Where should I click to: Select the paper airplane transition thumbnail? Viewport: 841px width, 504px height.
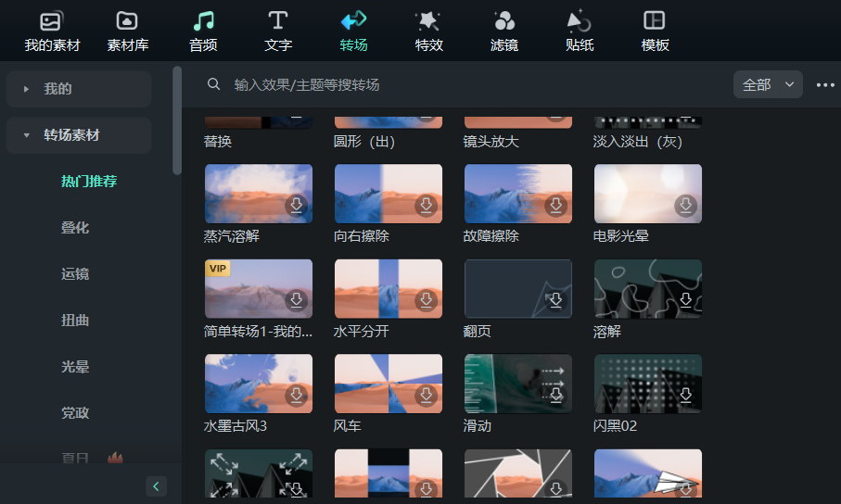pos(648,473)
